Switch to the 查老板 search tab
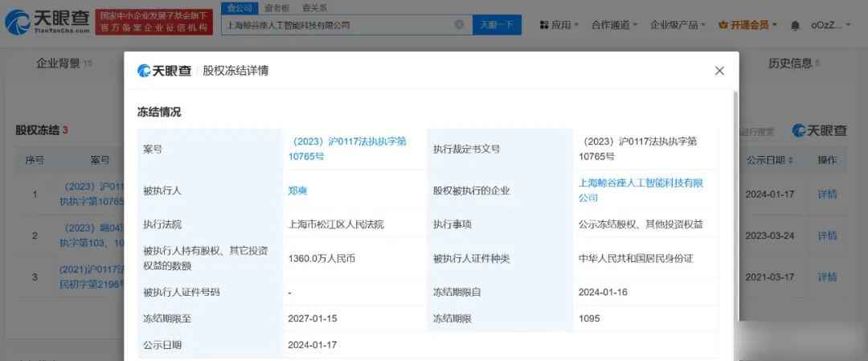 tap(277, 8)
